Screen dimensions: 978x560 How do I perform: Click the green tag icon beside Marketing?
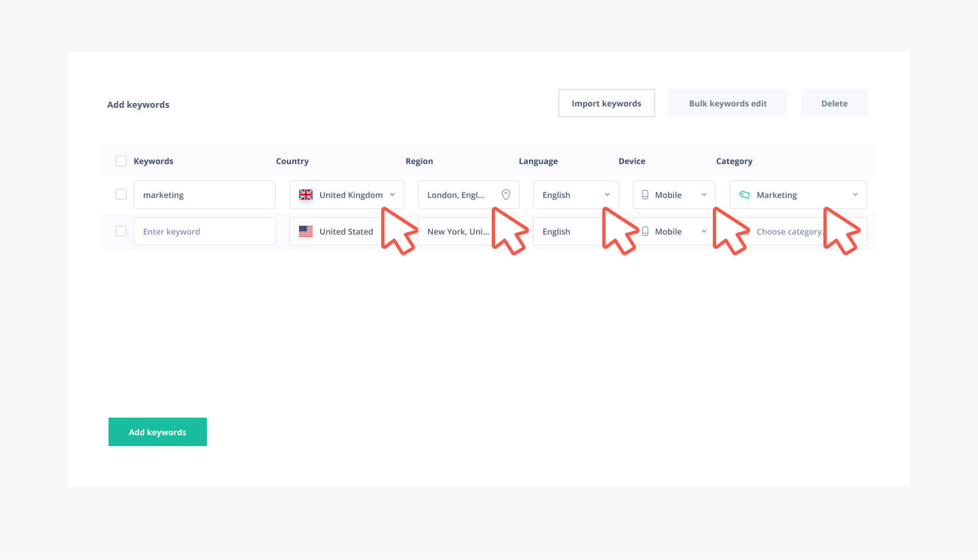pos(744,195)
